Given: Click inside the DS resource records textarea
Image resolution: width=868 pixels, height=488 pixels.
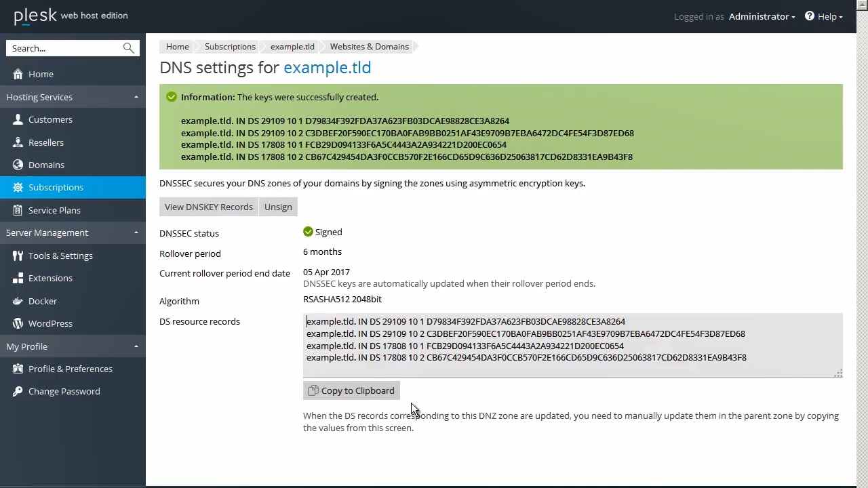Looking at the screenshot, I should pyautogui.click(x=573, y=346).
